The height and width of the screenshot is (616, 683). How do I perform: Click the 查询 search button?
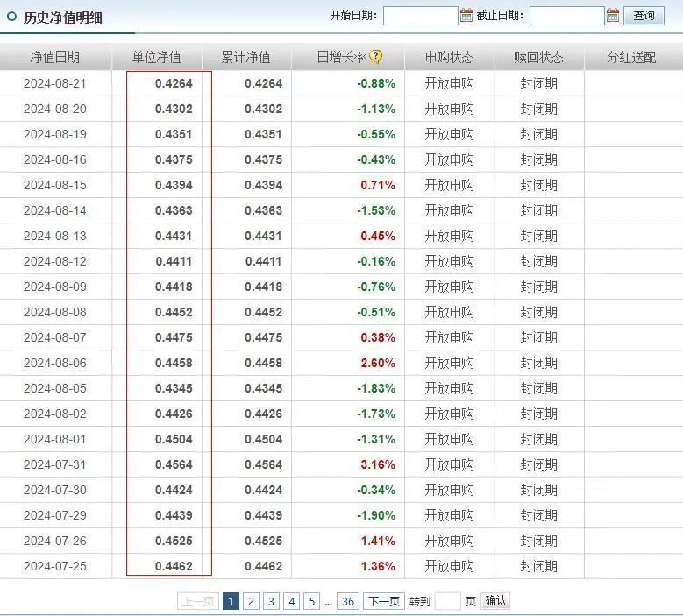coord(644,16)
